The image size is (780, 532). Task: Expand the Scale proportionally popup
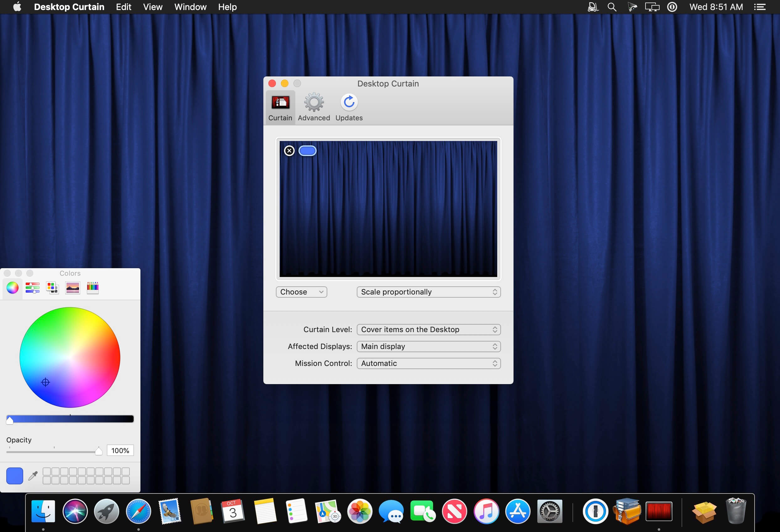click(x=429, y=292)
